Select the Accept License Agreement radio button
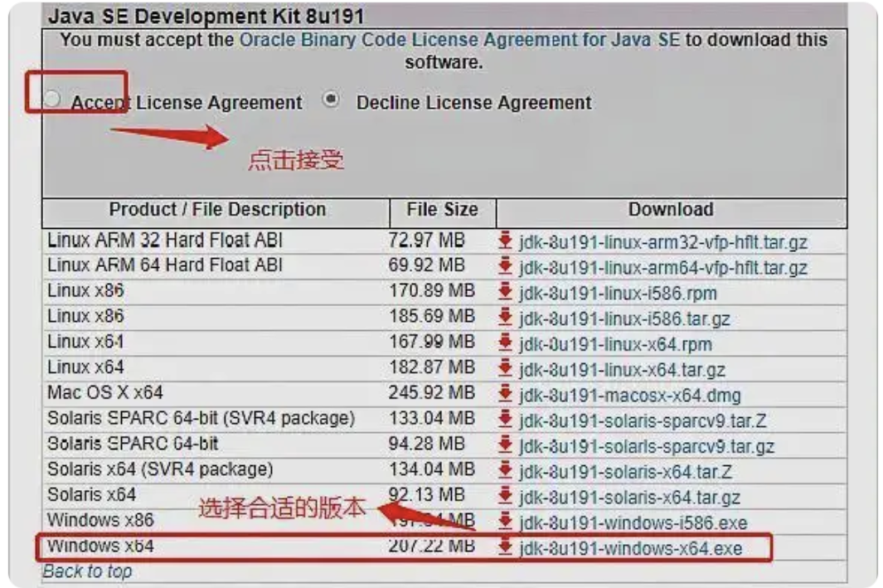The width and height of the screenshot is (883, 588). tap(52, 99)
